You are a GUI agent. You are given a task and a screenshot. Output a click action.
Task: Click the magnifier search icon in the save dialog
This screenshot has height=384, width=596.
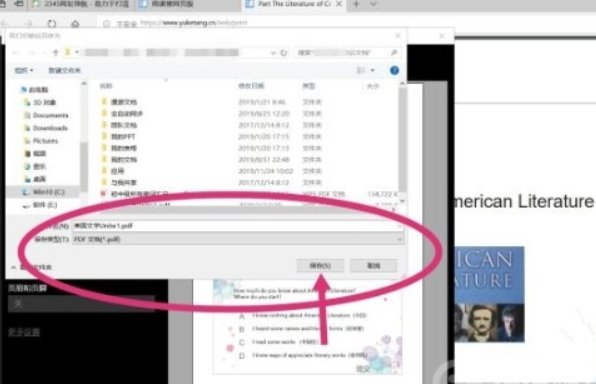pos(394,52)
